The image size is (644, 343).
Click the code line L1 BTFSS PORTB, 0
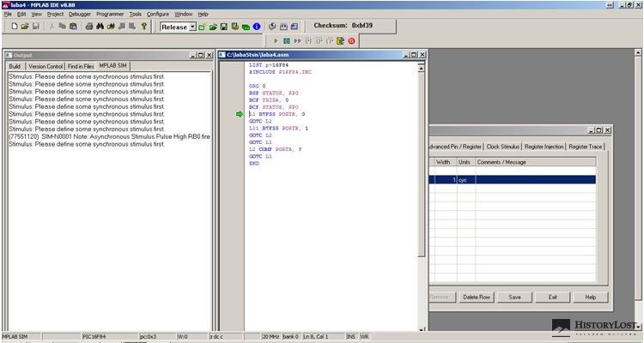[276, 114]
